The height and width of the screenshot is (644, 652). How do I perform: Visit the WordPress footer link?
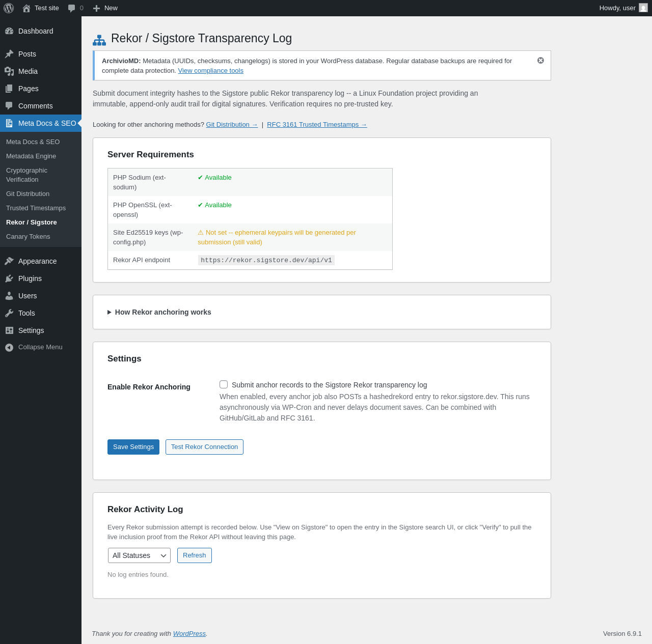point(189,634)
